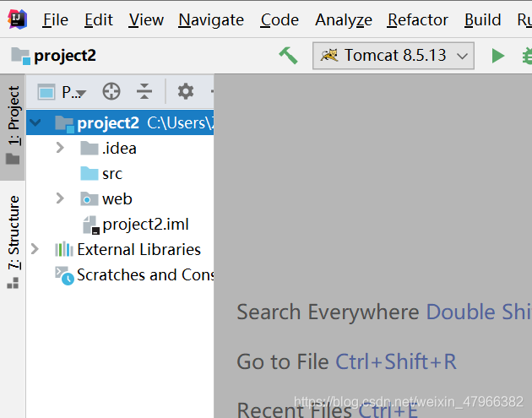Click the IntelliJ IDEA logo icon
The width and height of the screenshot is (532, 418).
click(17, 19)
